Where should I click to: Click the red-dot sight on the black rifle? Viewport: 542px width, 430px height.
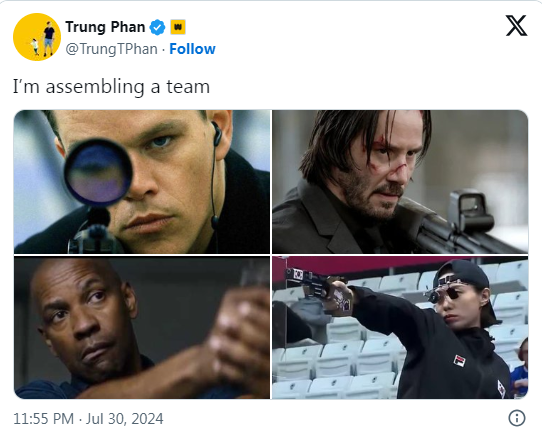pos(470,211)
